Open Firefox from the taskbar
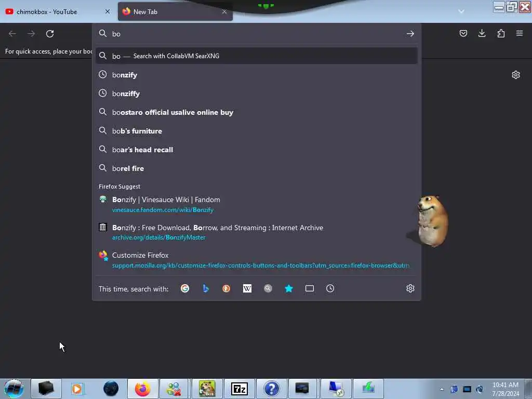Viewport: 532px width, 399px height. click(x=142, y=389)
